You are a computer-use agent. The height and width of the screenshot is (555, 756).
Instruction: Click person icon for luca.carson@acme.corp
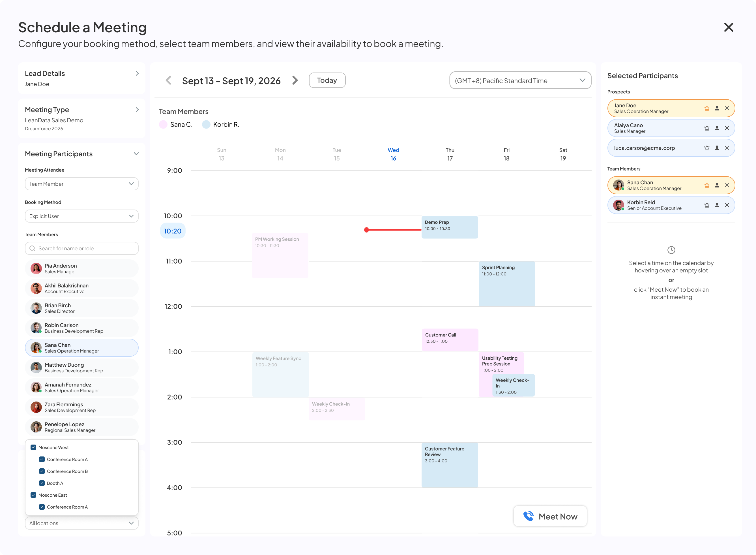click(x=717, y=148)
